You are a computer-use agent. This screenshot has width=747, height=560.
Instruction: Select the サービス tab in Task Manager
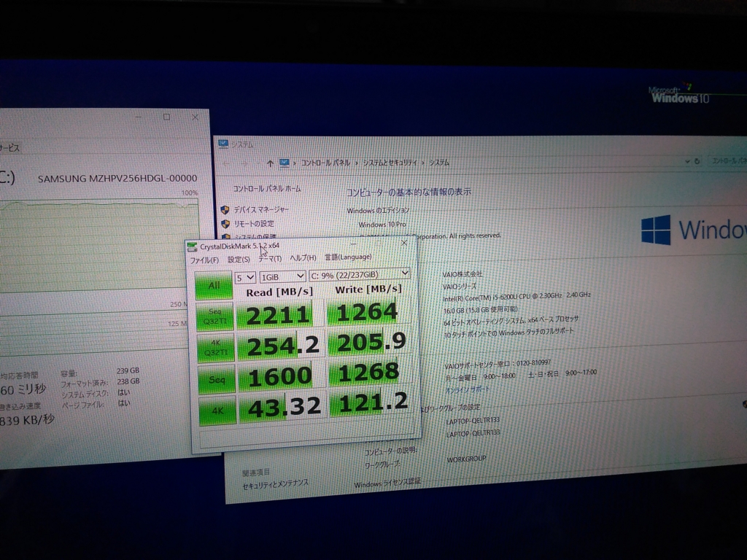click(9, 148)
